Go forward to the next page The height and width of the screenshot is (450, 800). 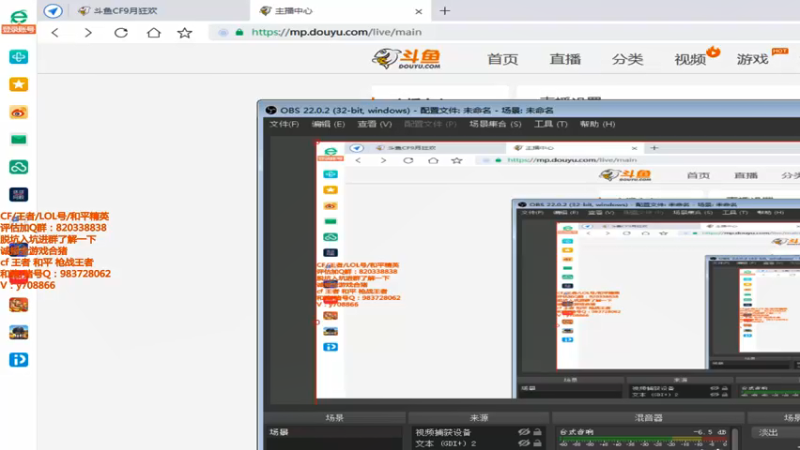pos(88,33)
